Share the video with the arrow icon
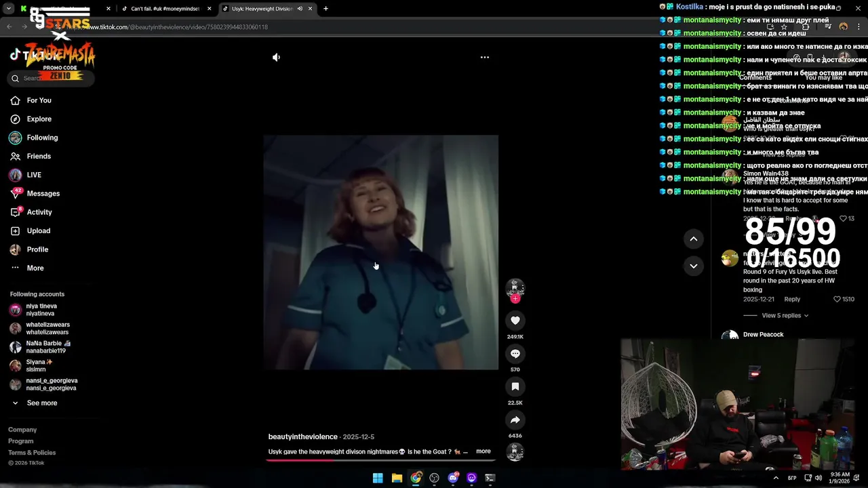 (x=515, y=420)
